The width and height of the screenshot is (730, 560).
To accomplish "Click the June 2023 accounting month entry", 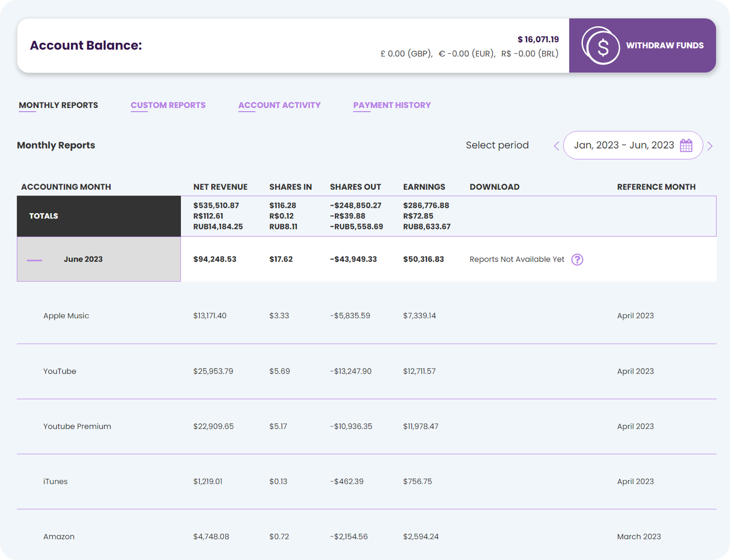I will point(83,259).
